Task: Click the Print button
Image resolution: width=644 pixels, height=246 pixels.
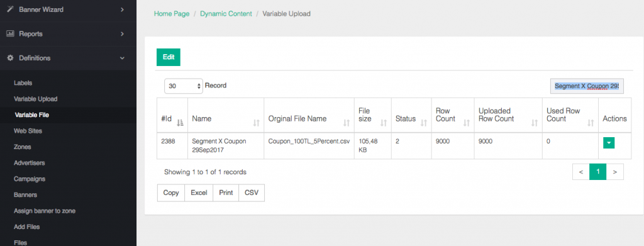Action: pos(226,193)
